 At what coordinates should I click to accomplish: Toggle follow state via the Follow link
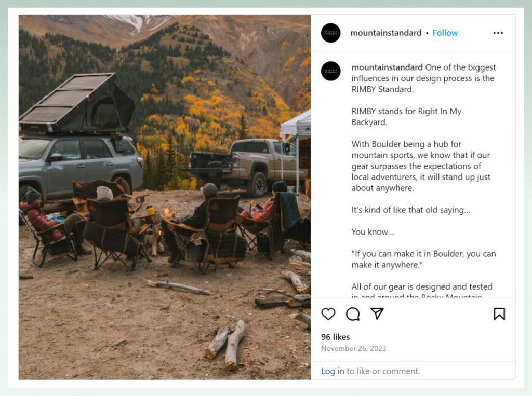click(445, 33)
